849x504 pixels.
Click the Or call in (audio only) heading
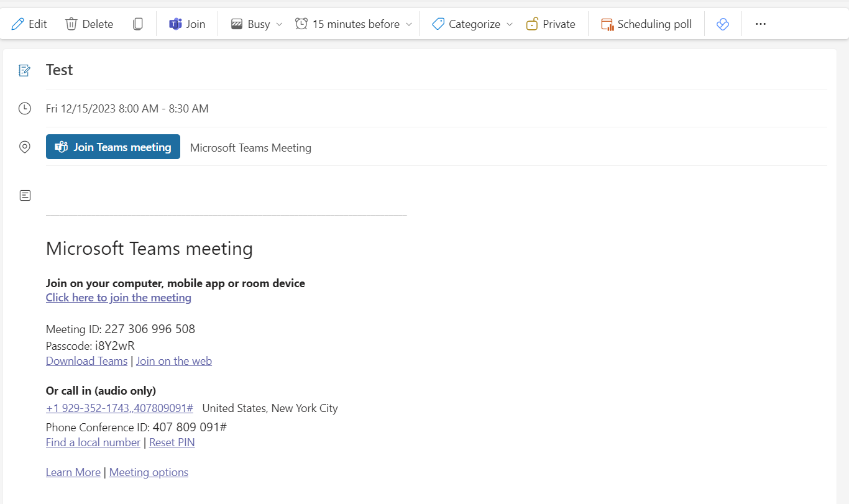point(101,391)
